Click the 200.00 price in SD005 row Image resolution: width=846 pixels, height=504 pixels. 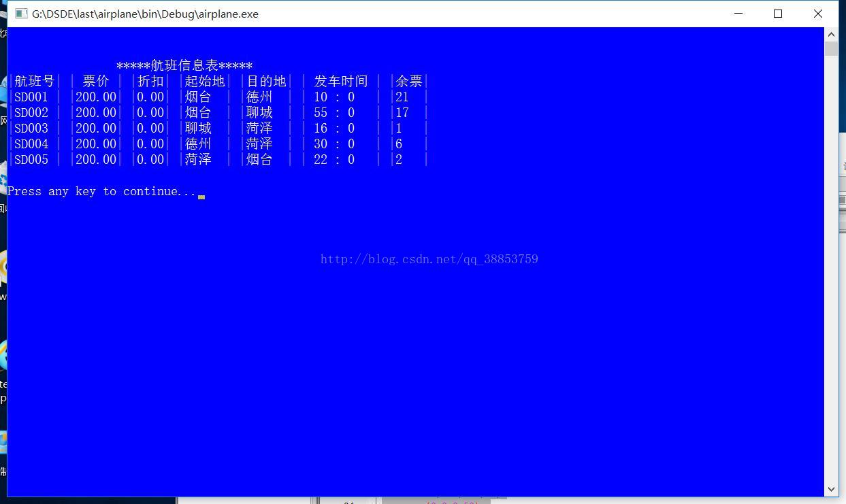coord(96,159)
